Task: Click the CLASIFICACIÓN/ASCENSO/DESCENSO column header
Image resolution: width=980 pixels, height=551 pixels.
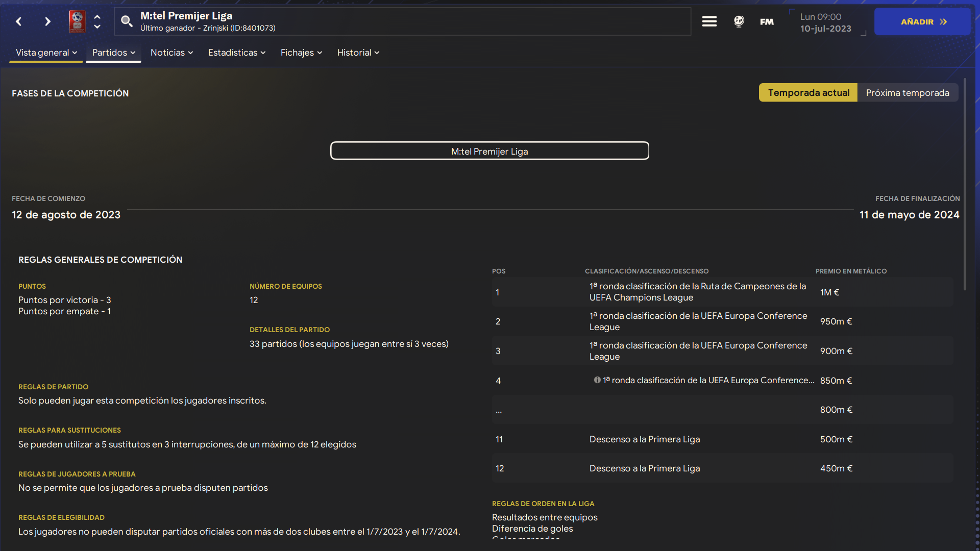Action: pyautogui.click(x=647, y=271)
